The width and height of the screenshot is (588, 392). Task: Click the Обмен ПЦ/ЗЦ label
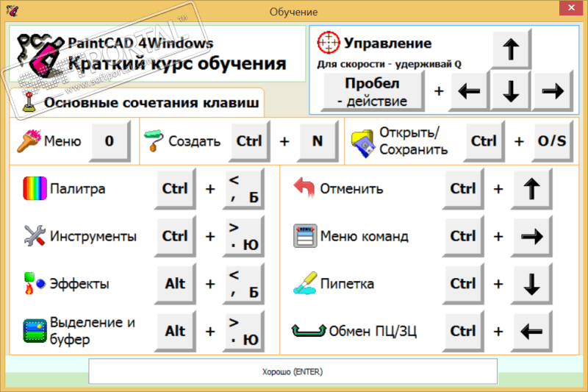373,331
